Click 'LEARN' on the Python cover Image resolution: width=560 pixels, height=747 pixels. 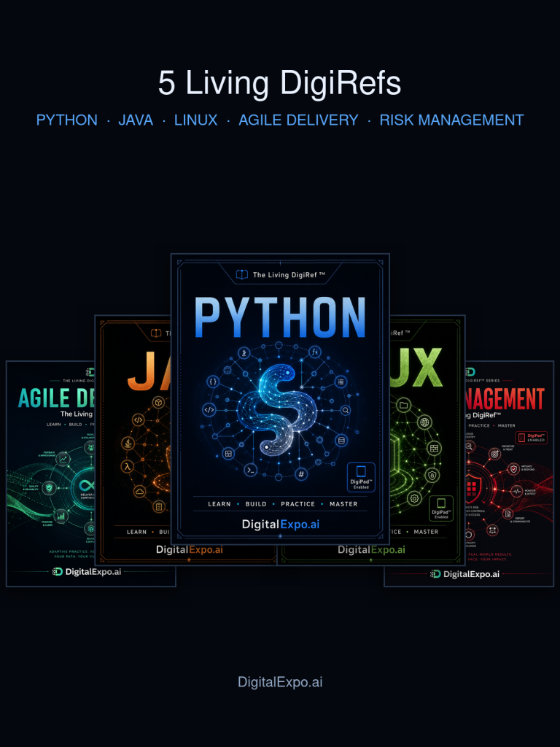click(219, 504)
